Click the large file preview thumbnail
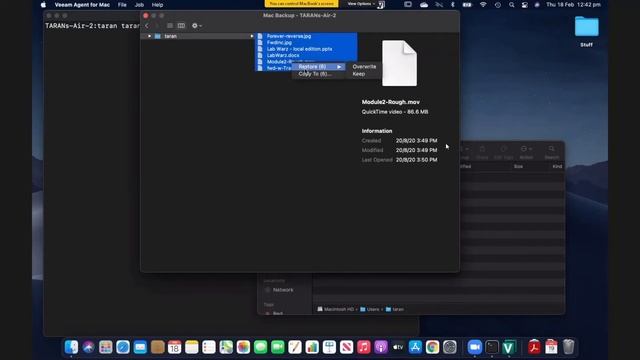The image size is (640, 360). 399,63
